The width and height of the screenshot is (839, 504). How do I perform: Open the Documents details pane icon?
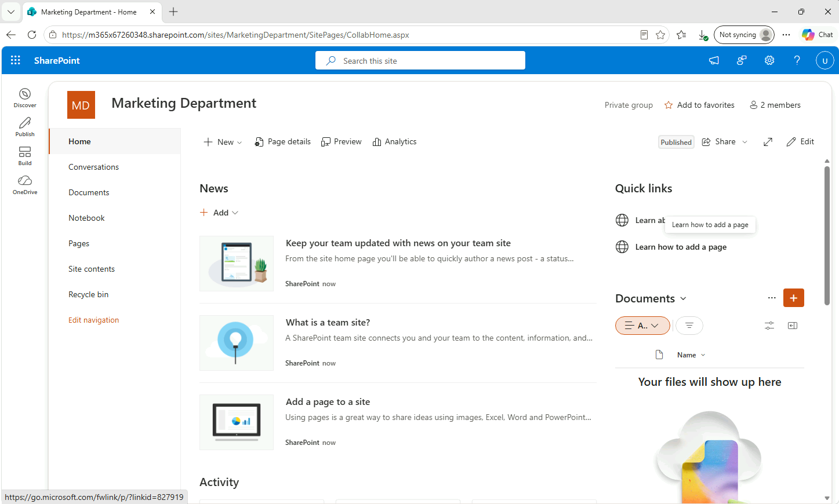coord(793,326)
